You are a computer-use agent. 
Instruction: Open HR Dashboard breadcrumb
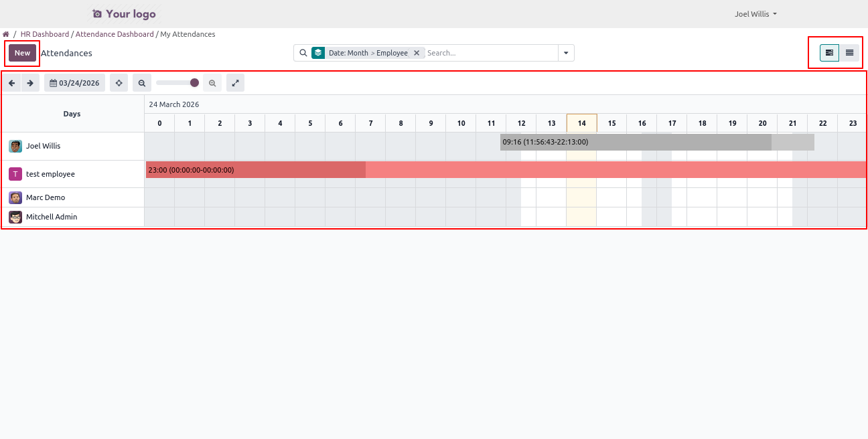[x=45, y=34]
